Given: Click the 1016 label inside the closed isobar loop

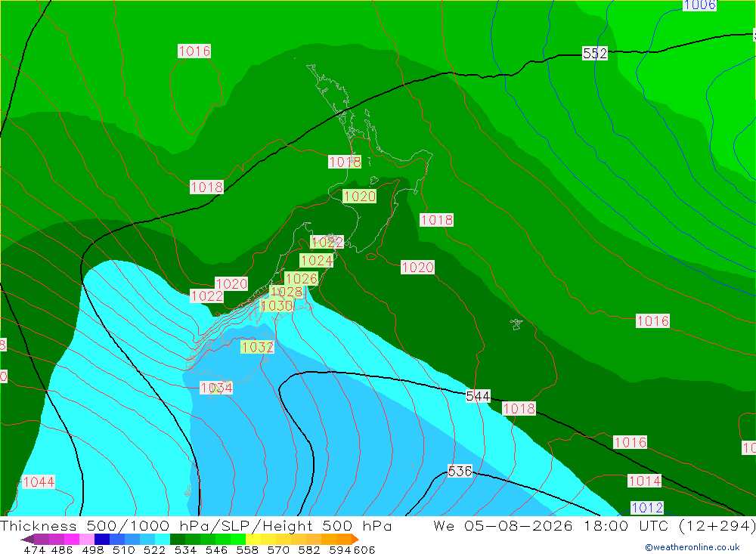Looking at the screenshot, I should pos(194,51).
